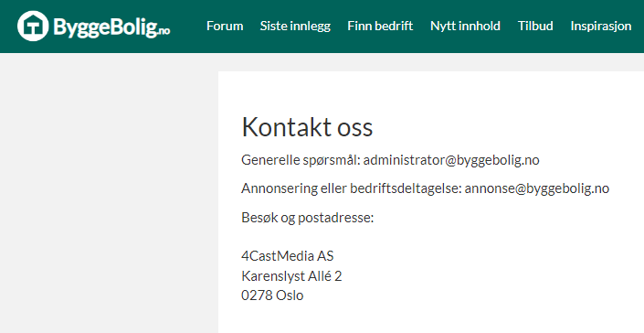
Task: Go to Siste innlegg
Action: tap(295, 26)
